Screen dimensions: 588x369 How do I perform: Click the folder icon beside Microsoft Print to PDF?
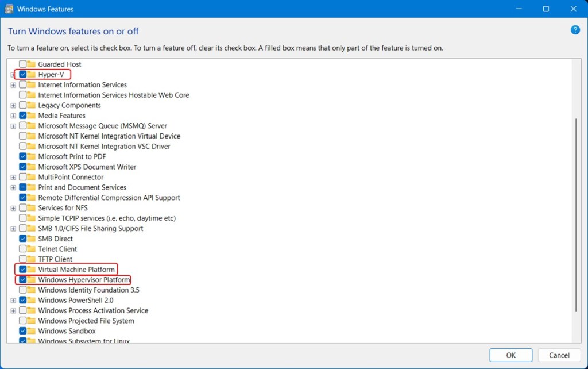[31, 156]
